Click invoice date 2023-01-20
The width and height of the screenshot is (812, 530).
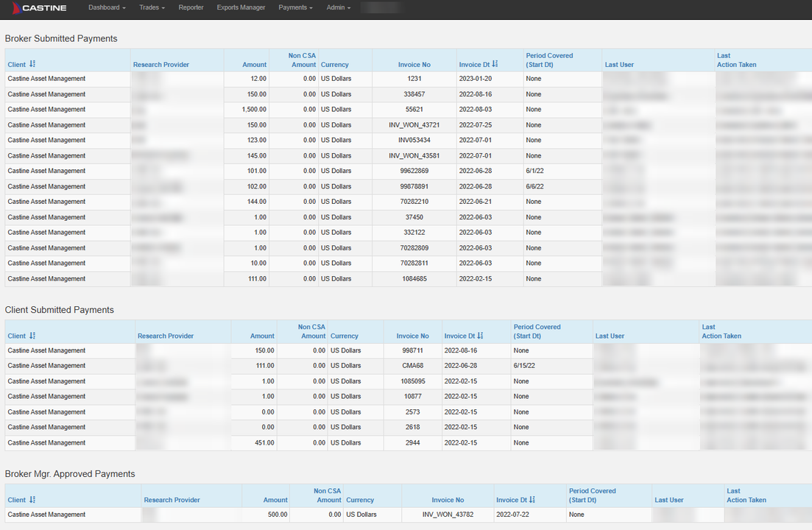pos(490,79)
